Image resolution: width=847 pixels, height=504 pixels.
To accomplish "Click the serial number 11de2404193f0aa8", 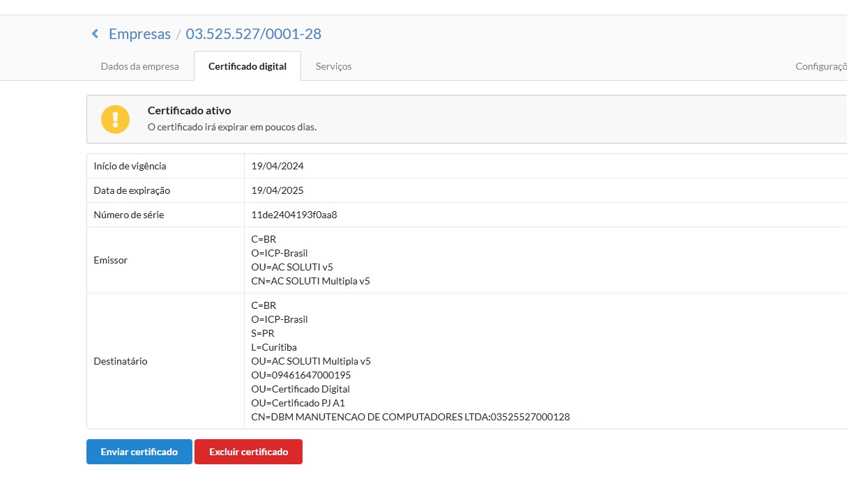I will (294, 215).
